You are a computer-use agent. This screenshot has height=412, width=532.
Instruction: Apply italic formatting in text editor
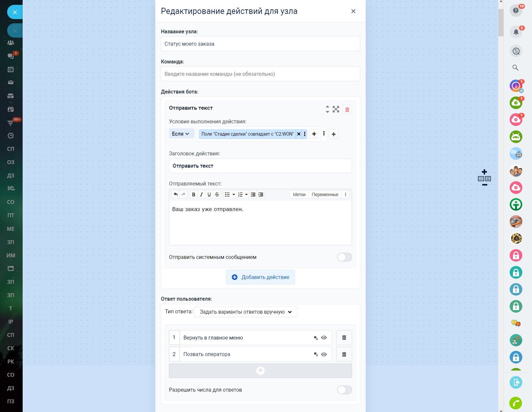[x=201, y=195]
